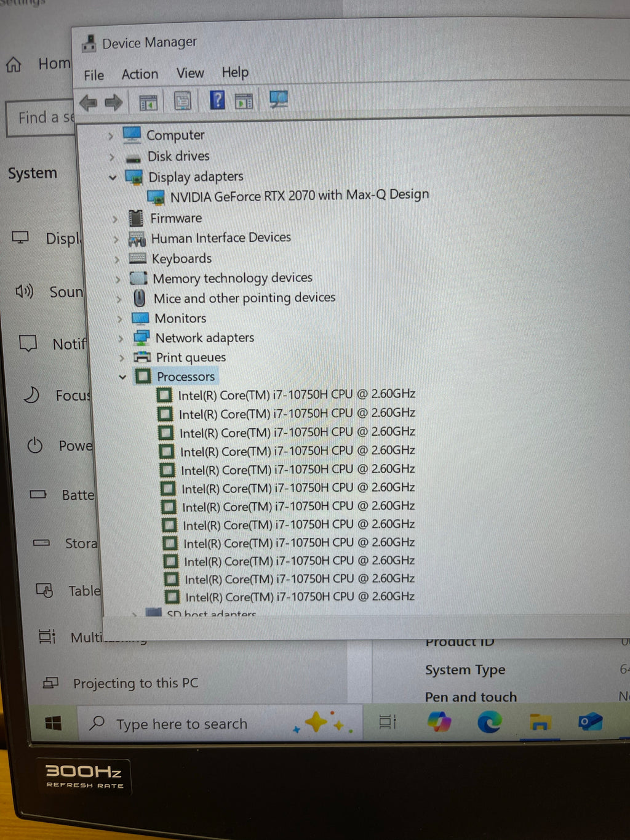
Task: Expand the Mice and other pointing devices node
Action: click(x=119, y=299)
